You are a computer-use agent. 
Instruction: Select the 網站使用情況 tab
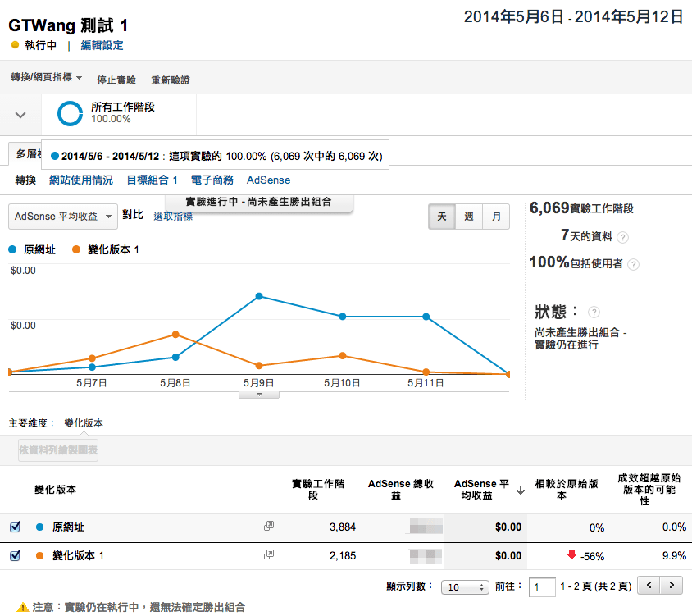tap(81, 180)
